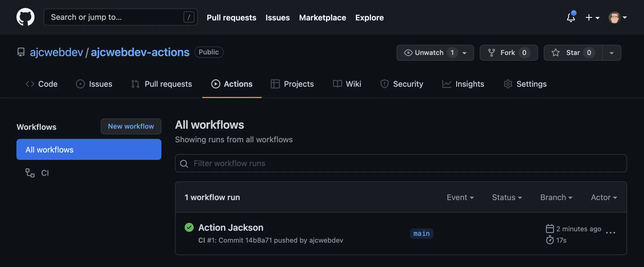Click the green success checkmark icon
This screenshot has width=644, height=267.
tap(189, 227)
